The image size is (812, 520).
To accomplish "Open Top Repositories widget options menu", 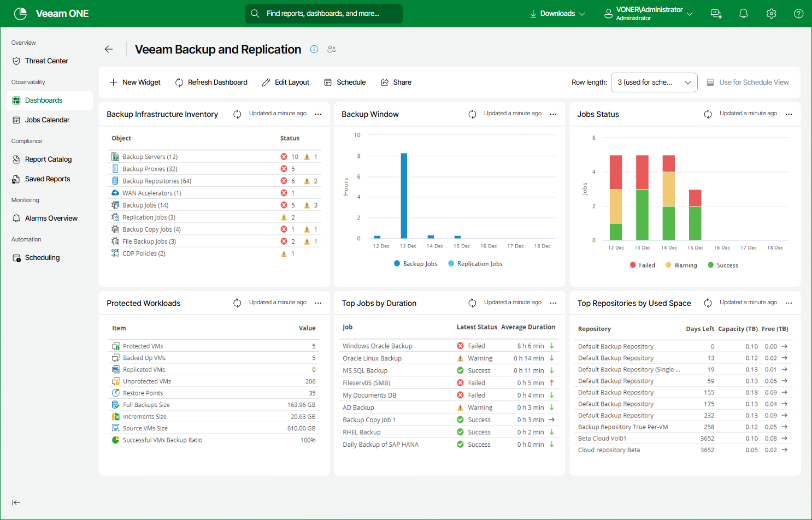I will point(789,303).
